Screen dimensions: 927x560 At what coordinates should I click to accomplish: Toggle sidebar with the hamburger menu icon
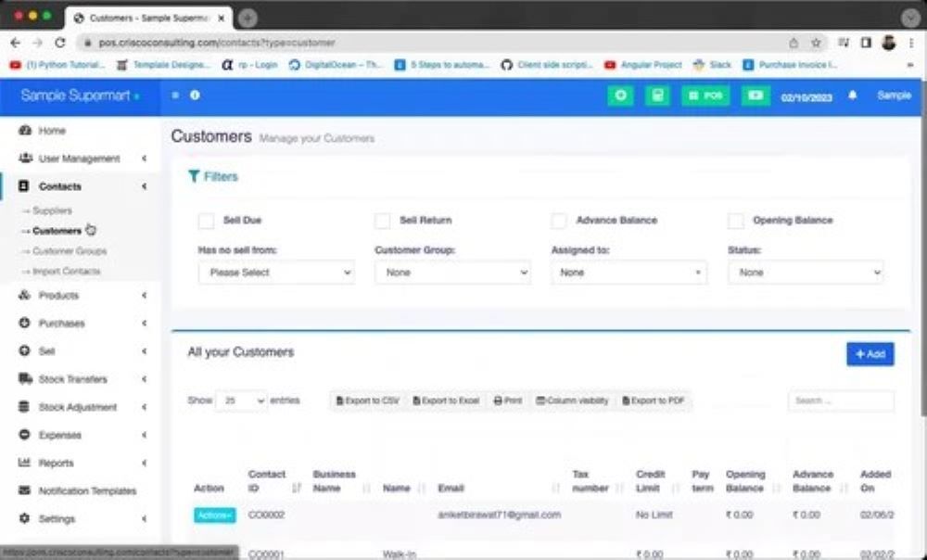click(x=176, y=95)
